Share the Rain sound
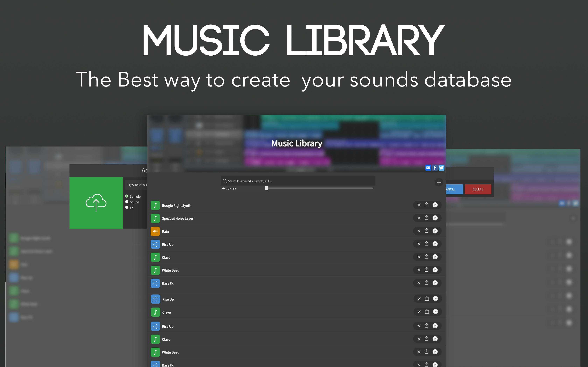The width and height of the screenshot is (588, 367). coord(426,231)
